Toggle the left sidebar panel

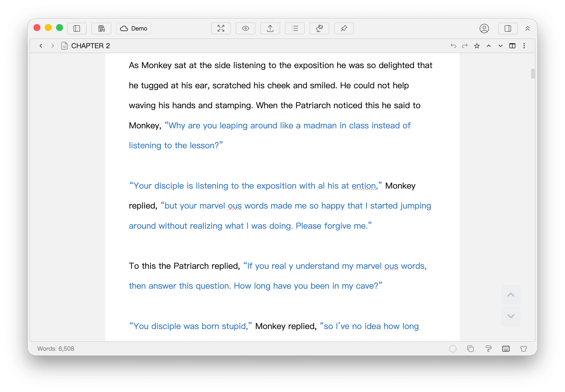77,29
